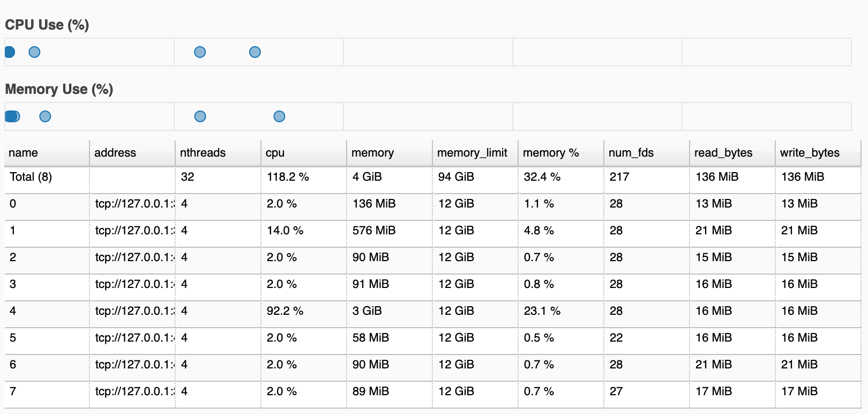The image size is (868, 414).
Task: Click the name column header
Action: click(x=24, y=153)
